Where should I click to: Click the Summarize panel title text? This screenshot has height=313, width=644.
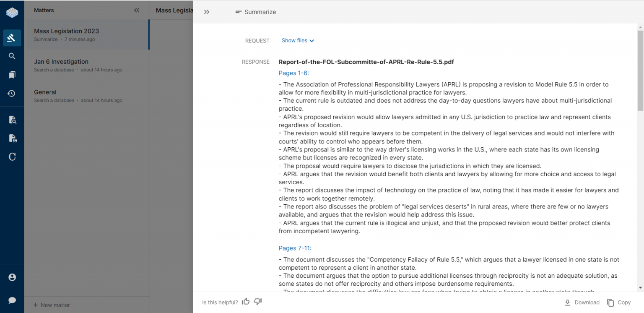pyautogui.click(x=260, y=12)
